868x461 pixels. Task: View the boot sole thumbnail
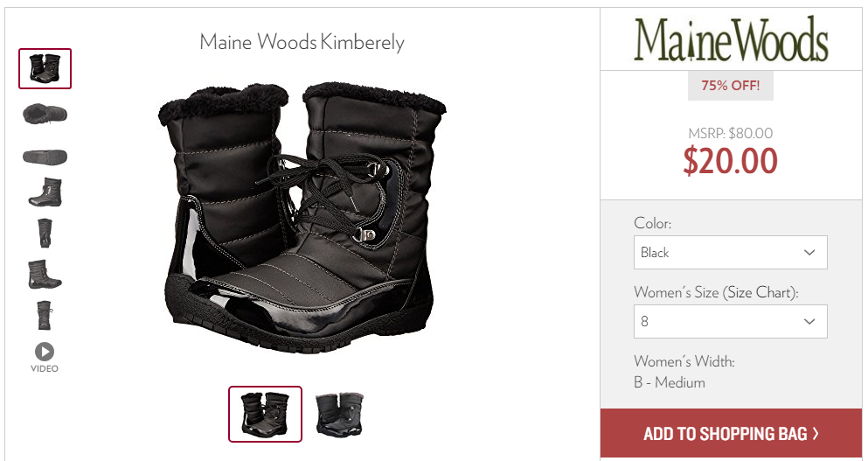tap(45, 157)
